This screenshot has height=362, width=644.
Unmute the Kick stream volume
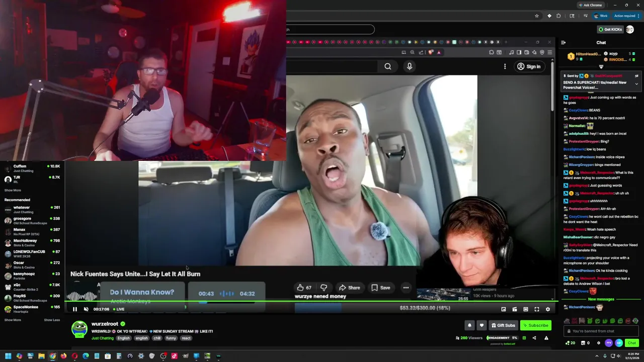click(86, 309)
